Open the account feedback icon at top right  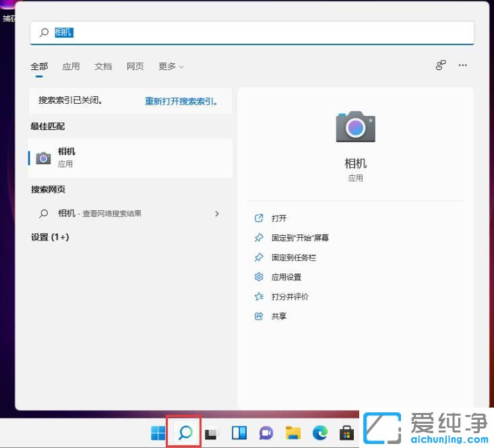441,65
